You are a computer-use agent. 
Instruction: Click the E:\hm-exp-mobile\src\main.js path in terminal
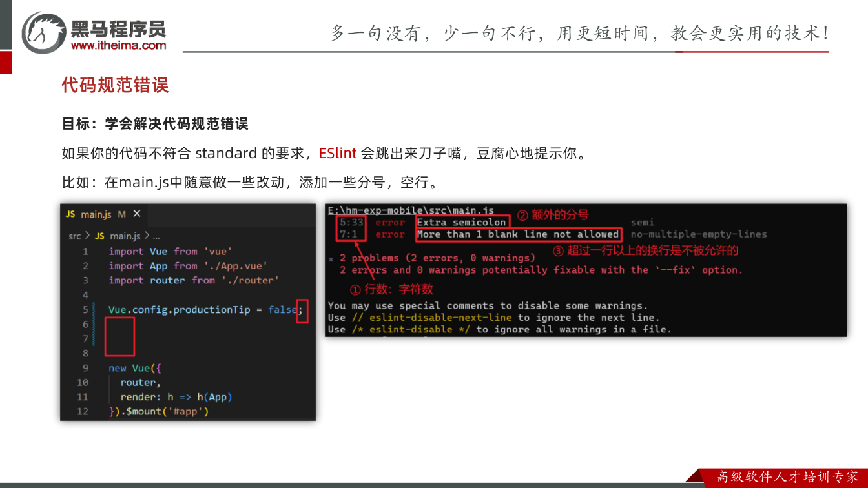pyautogui.click(x=411, y=210)
